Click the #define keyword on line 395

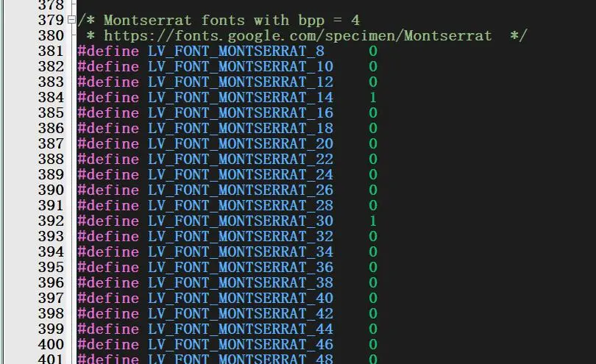coord(108,267)
